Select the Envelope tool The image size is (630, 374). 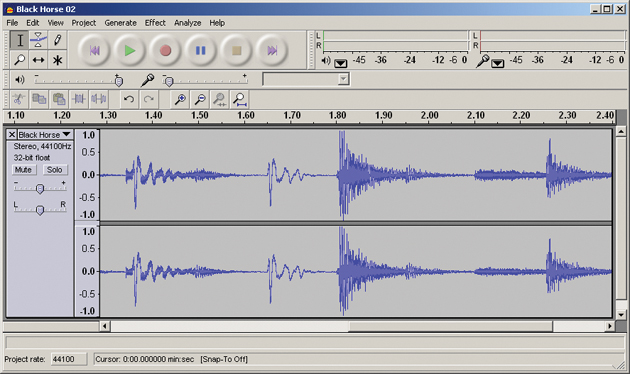tap(38, 40)
